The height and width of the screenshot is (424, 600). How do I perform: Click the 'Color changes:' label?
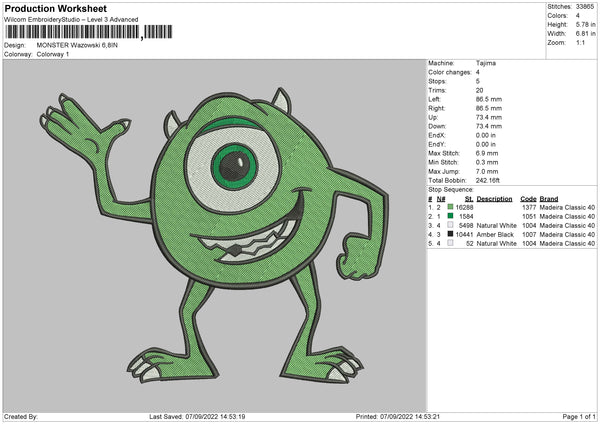(450, 72)
